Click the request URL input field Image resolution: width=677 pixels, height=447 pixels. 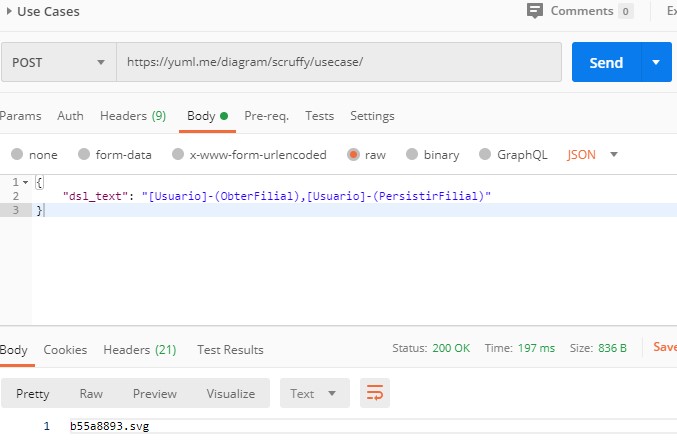click(338, 62)
